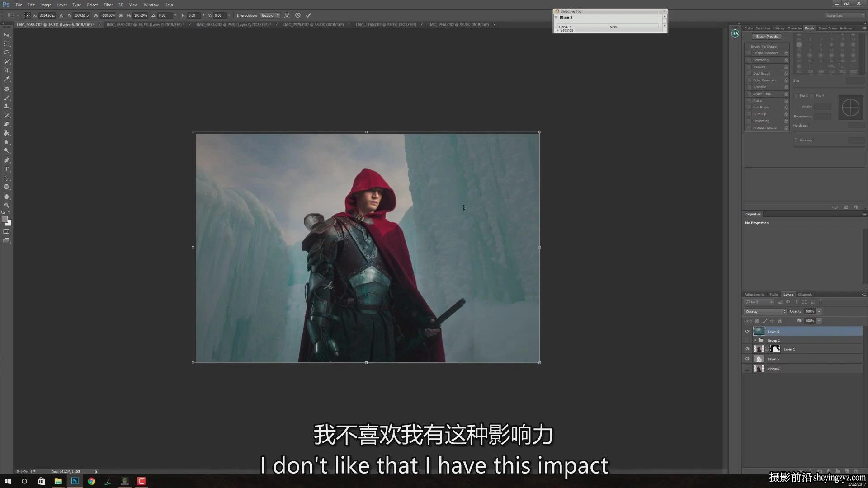Expand Group 1 disclosure triangle

755,340
